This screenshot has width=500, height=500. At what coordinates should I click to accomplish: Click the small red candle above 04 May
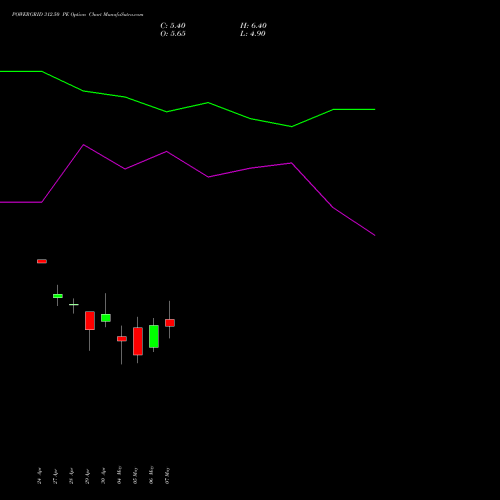[122, 339]
